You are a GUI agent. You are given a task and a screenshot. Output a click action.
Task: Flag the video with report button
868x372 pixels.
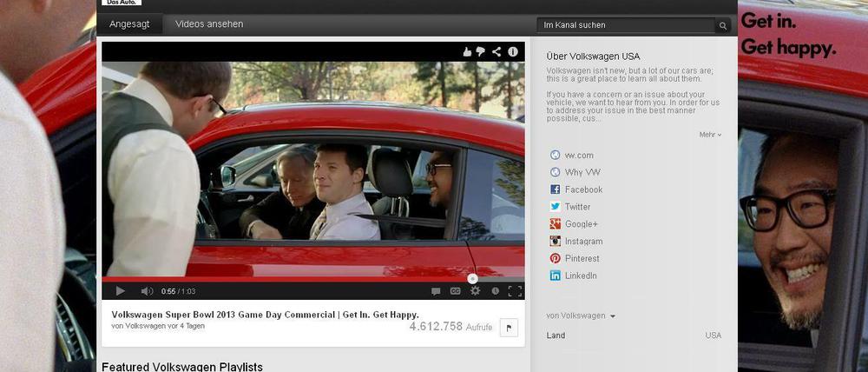click(x=508, y=328)
